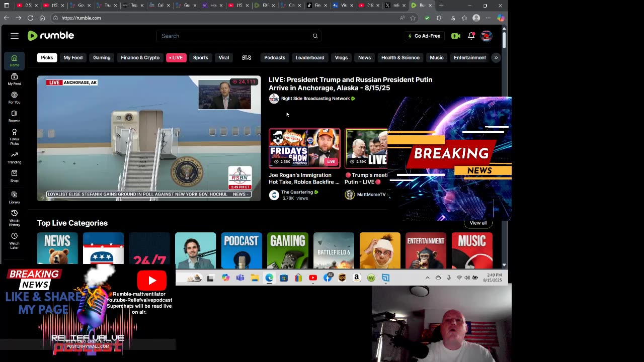This screenshot has height=362, width=644.
Task: Select the Gaming category tab
Action: tap(102, 57)
